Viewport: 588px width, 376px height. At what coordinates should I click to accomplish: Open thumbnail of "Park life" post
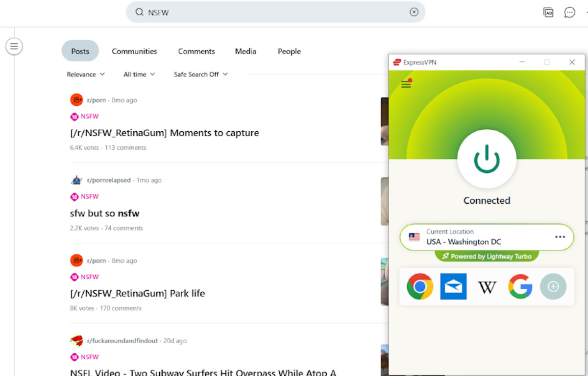click(x=385, y=282)
